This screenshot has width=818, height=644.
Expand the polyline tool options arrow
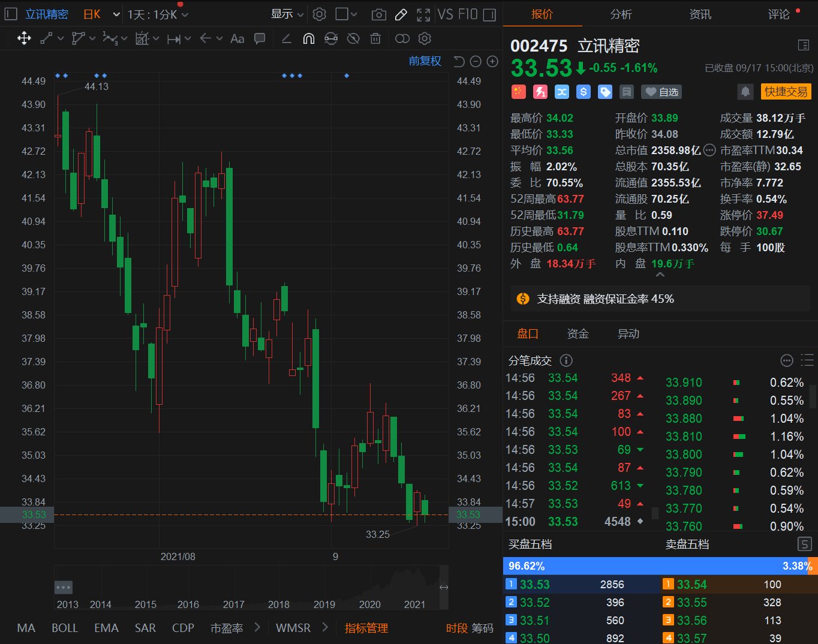pos(92,39)
